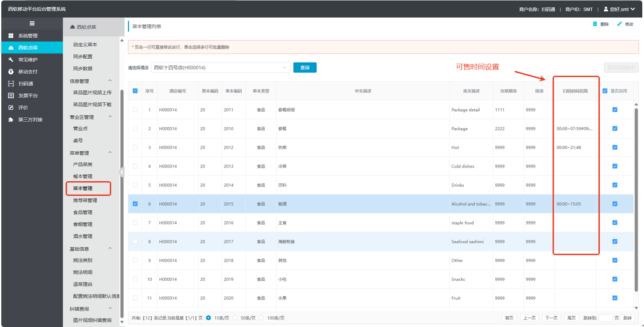This screenshot has height=327, width=644.
Task: Click the hamburger menu icon in sidebar
Action: [x=32, y=24]
